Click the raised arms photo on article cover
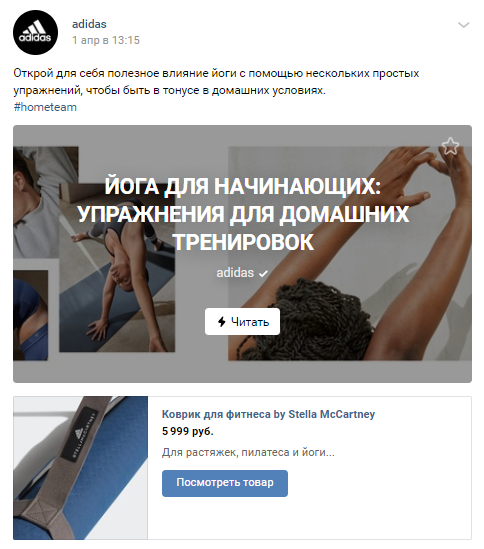Screen dimensions: 484x549 350,253
